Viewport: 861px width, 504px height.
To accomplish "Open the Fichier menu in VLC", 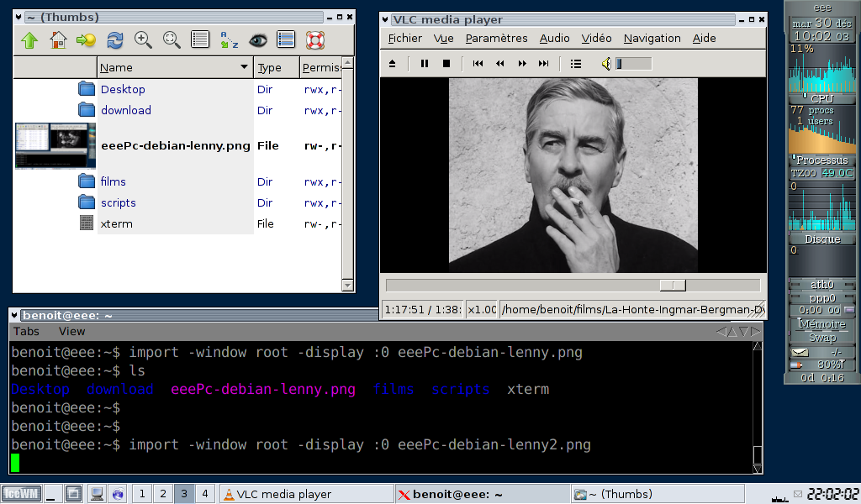I will point(404,39).
